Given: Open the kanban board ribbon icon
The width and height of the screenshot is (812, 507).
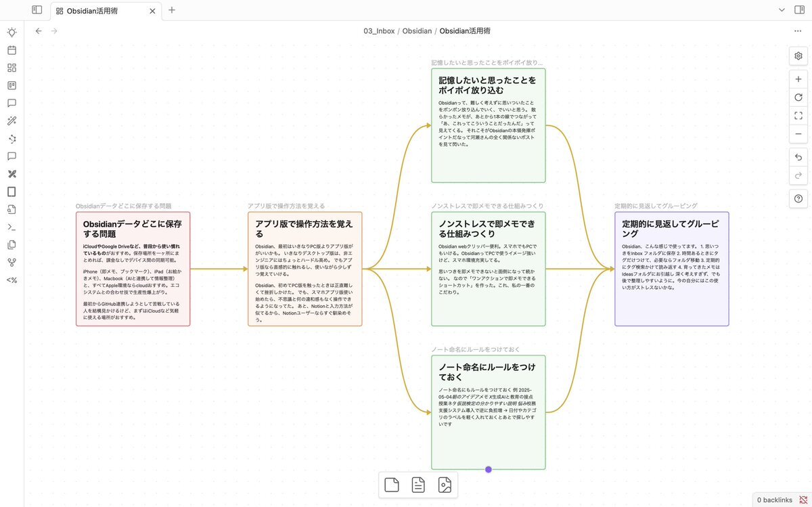Looking at the screenshot, I should [12, 85].
